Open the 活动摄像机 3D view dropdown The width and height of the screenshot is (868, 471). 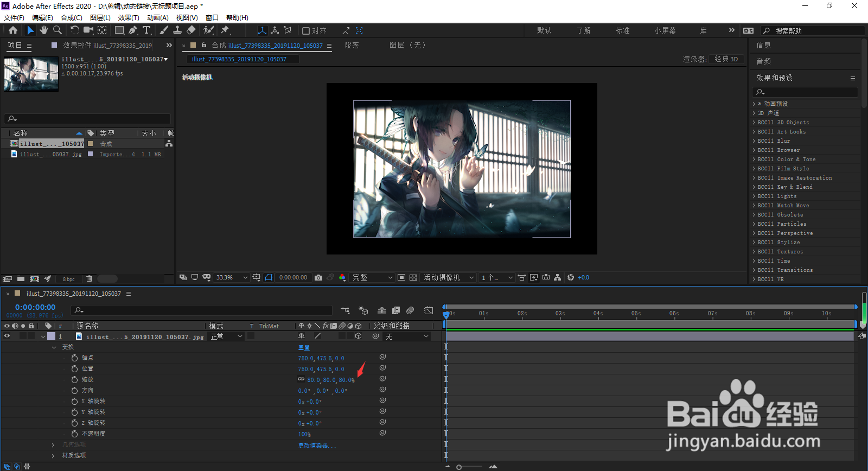449,277
